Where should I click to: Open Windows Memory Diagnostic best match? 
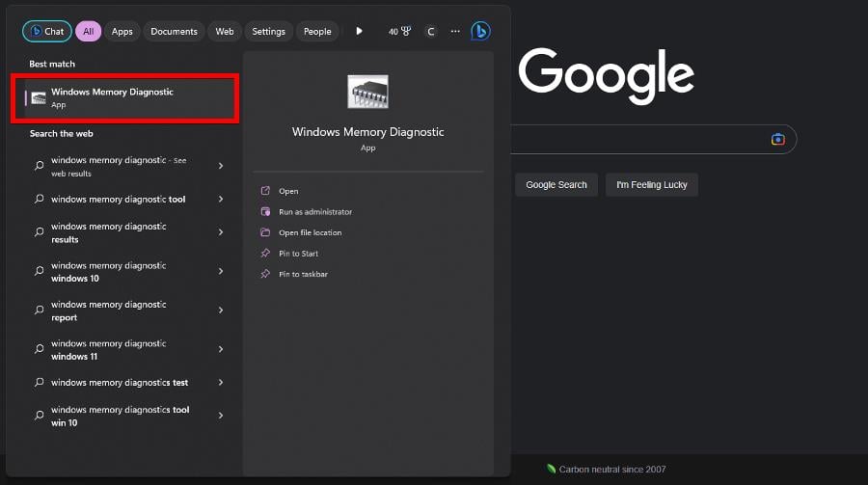(125, 98)
